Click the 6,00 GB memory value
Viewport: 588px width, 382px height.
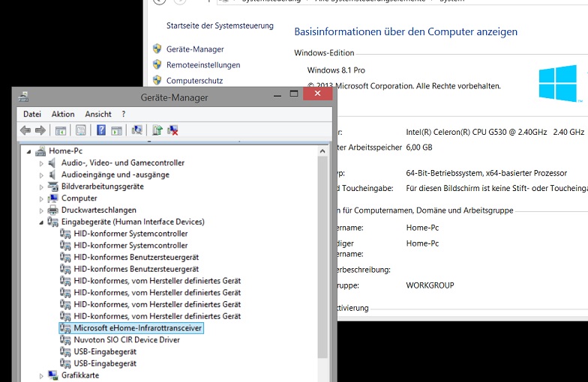tap(419, 147)
